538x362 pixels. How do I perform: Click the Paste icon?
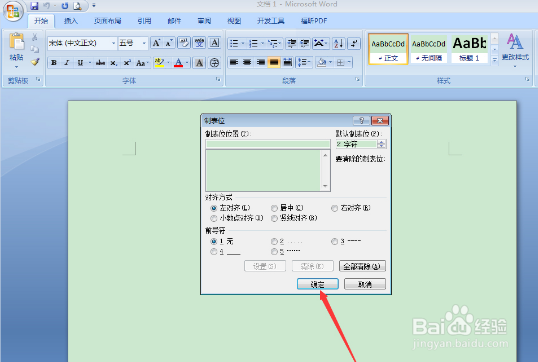click(16, 42)
